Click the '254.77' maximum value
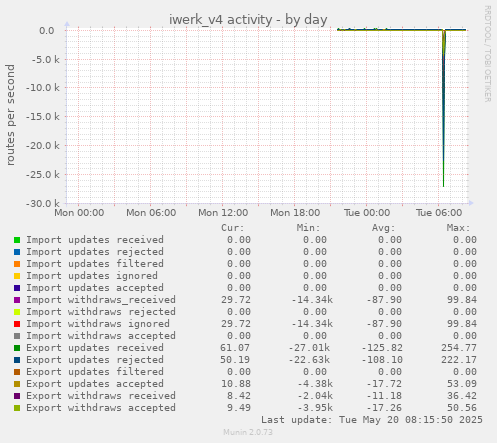The height and width of the screenshot is (443, 497). 459,348
